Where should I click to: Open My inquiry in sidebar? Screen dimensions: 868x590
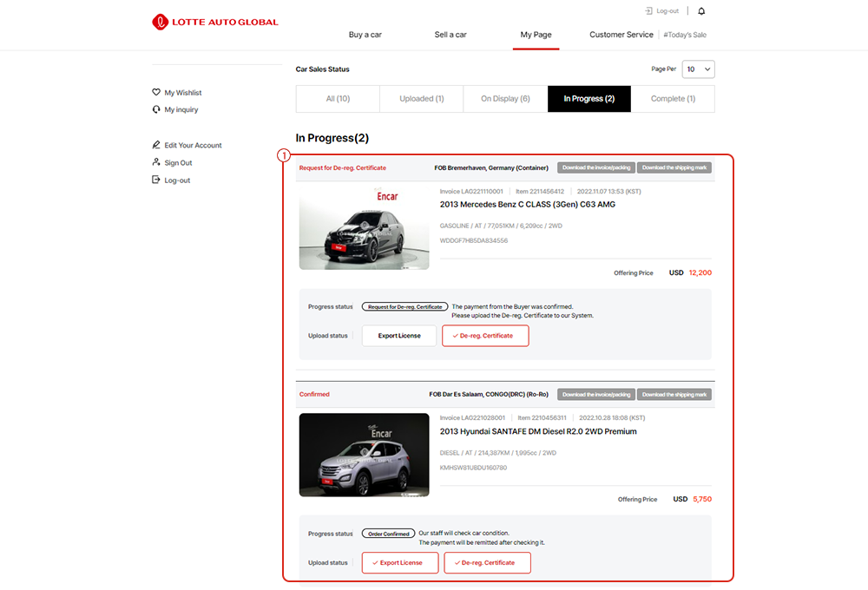point(181,109)
